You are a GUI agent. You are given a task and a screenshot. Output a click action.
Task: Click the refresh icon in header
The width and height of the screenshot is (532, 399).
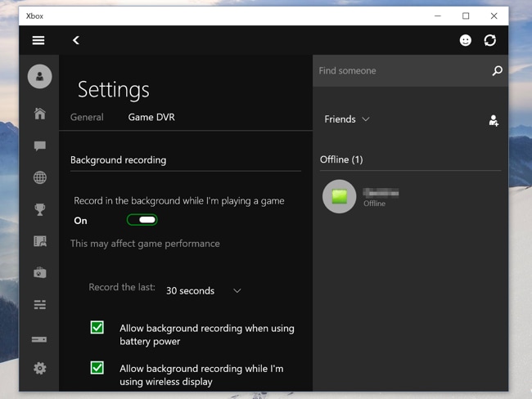pyautogui.click(x=489, y=40)
